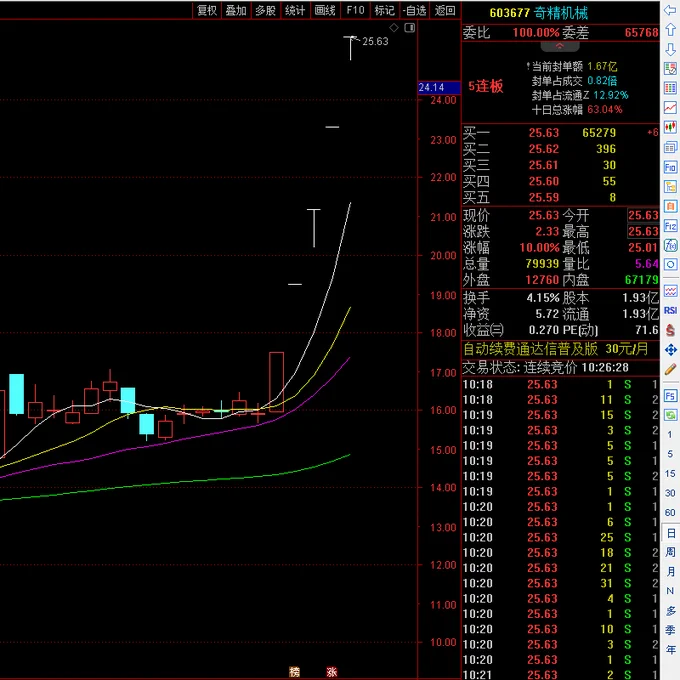Open the colored grid table icon
Viewport: 680px width, 680px height.
click(670, 88)
